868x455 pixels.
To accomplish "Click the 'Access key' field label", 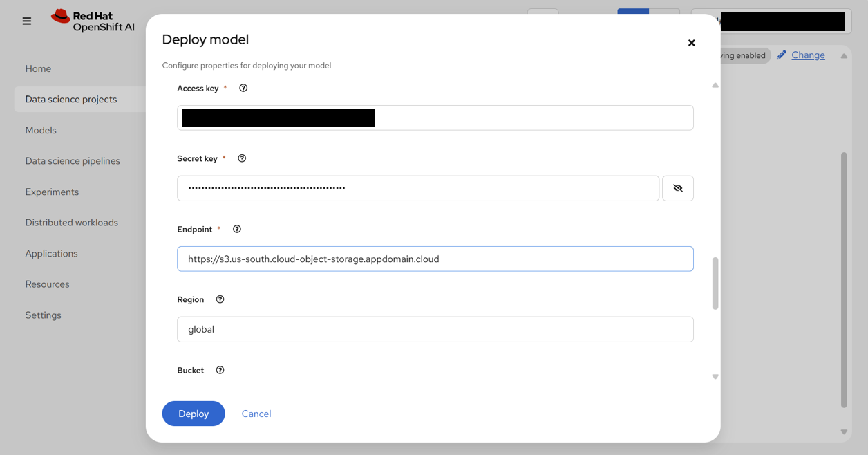I will point(198,88).
